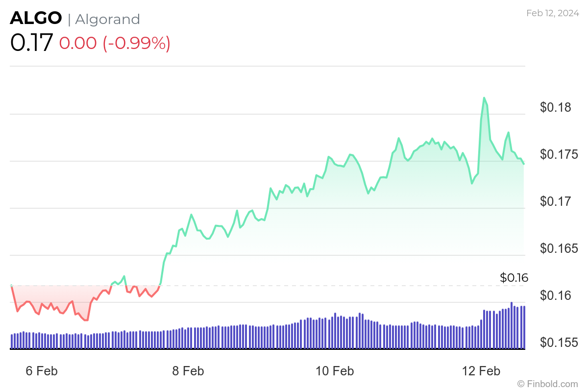588x392 pixels.
Task: Select the 6 Feb x-axis label
Action: (x=41, y=371)
